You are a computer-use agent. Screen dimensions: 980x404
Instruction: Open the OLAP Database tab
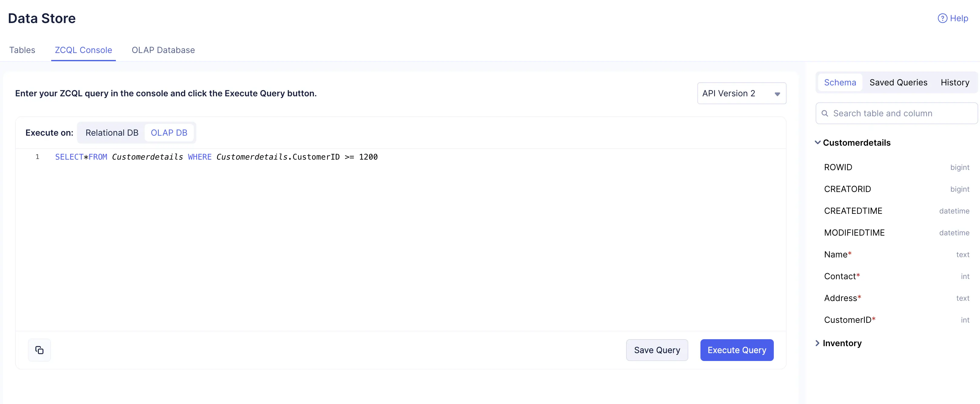[163, 50]
